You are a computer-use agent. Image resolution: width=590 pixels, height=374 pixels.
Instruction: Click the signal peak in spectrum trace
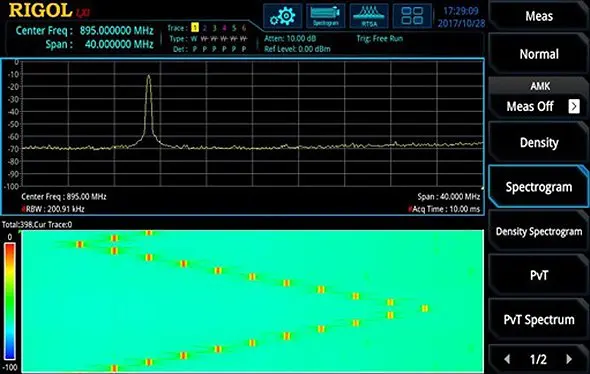pyautogui.click(x=149, y=77)
